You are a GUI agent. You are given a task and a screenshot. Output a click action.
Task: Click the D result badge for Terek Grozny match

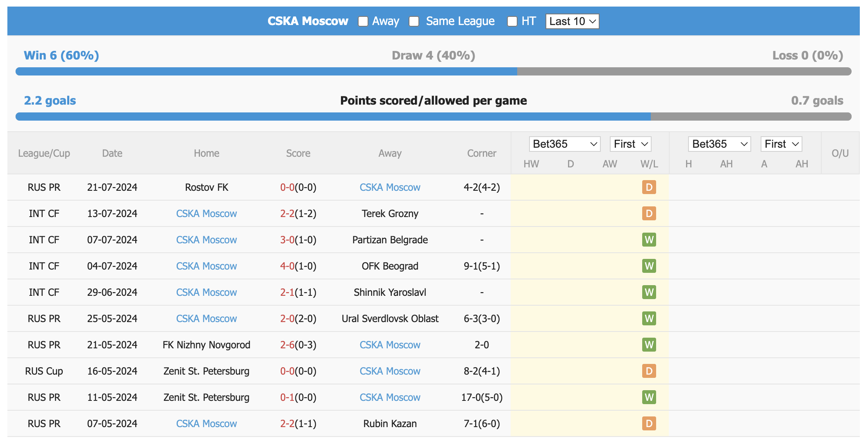point(649,213)
